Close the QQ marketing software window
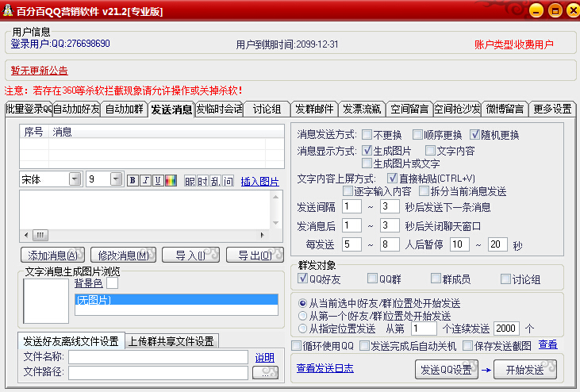 point(573,10)
